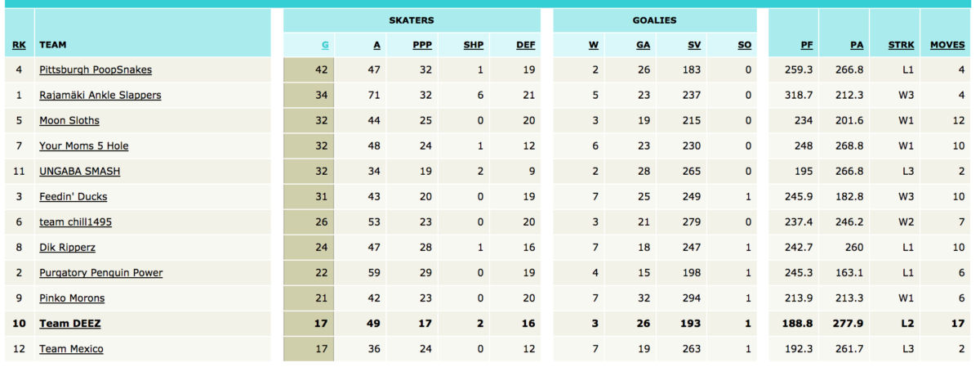Sort by goalie wins W header
Viewport: 980px width, 367px height.
click(x=594, y=45)
